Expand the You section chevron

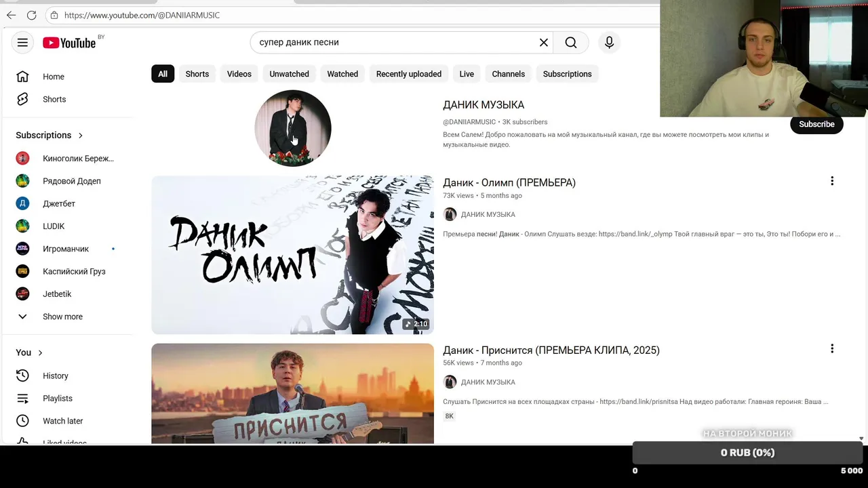40,352
